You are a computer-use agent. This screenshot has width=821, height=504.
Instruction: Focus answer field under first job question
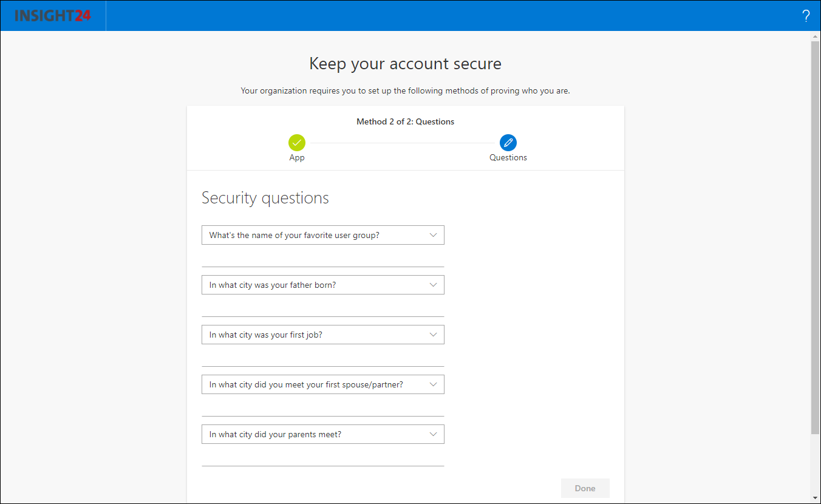click(x=322, y=358)
